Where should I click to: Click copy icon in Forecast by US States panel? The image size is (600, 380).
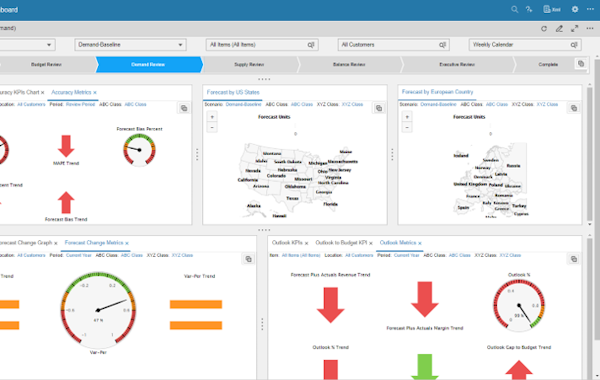point(379,108)
